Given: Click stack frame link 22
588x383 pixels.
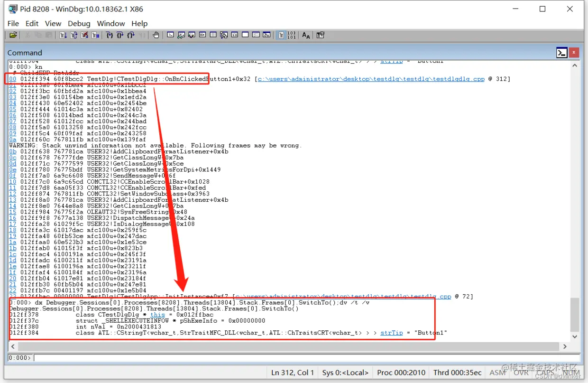Looking at the screenshot, I should click(x=13, y=290).
